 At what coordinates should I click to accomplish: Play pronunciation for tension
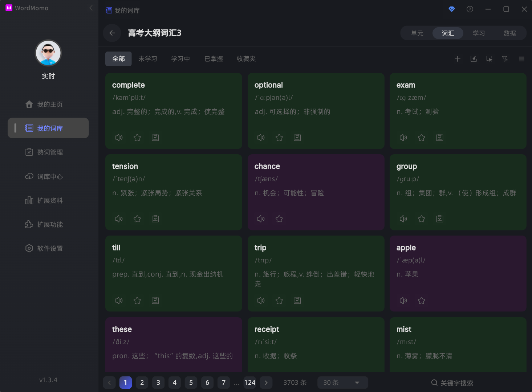(x=119, y=219)
